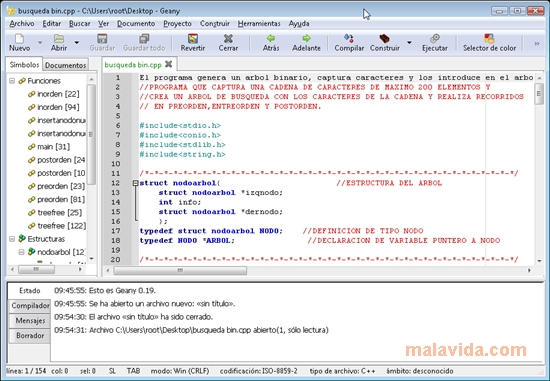Open the Proyecto menu
Screen dimensions: 550x381
point(177,24)
